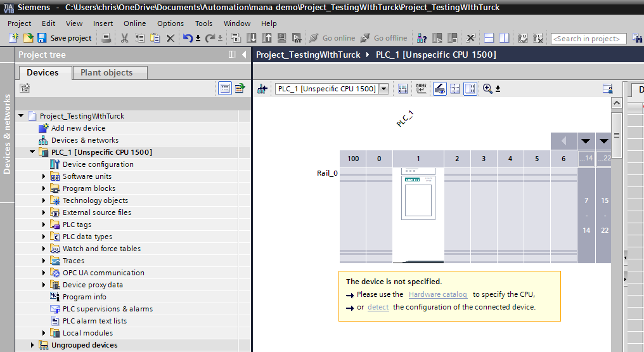
Task: Click the project tree export overview icon
Action: pyautogui.click(x=240, y=88)
